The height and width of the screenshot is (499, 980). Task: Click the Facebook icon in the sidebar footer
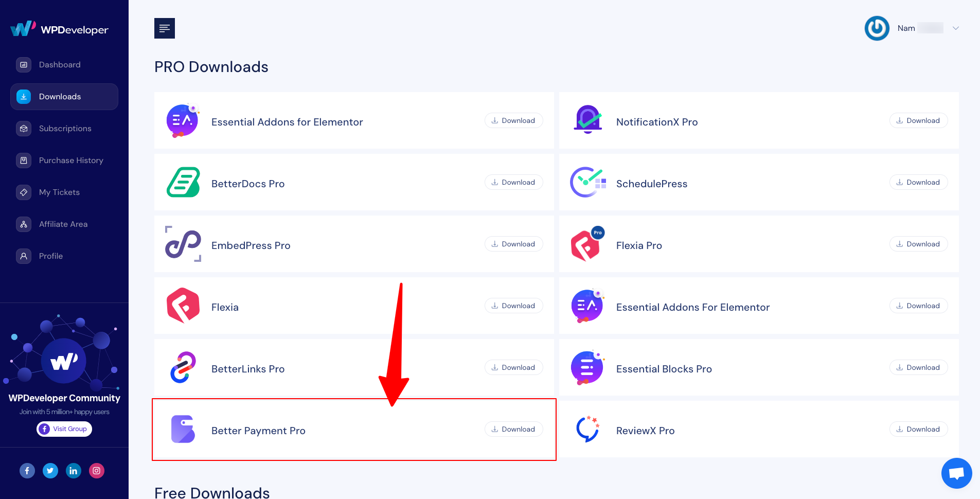click(x=27, y=470)
